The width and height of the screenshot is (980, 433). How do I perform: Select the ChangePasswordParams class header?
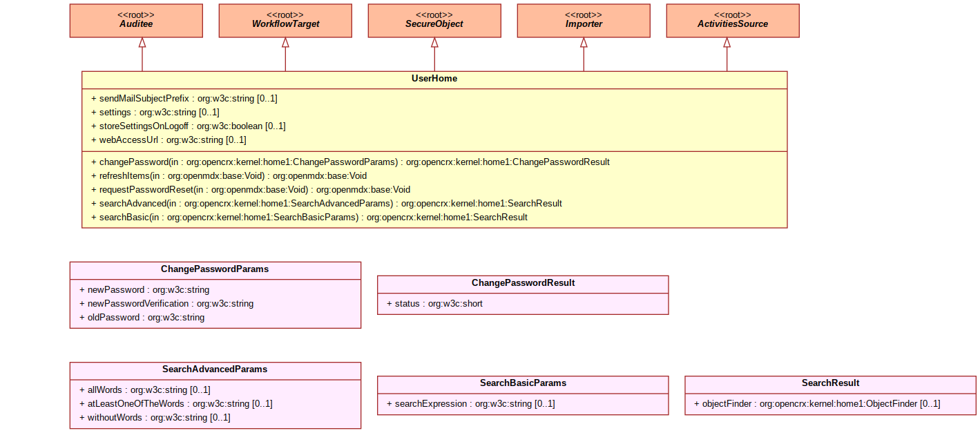point(215,269)
